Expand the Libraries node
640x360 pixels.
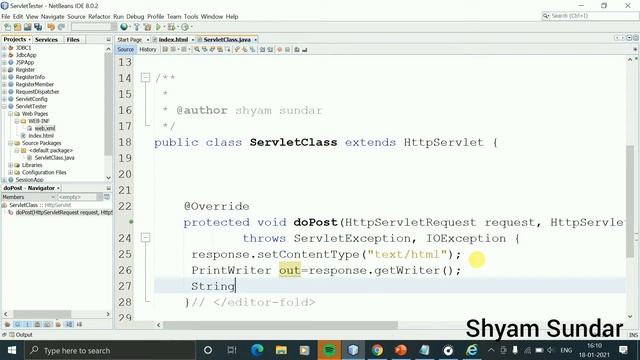pos(11,165)
